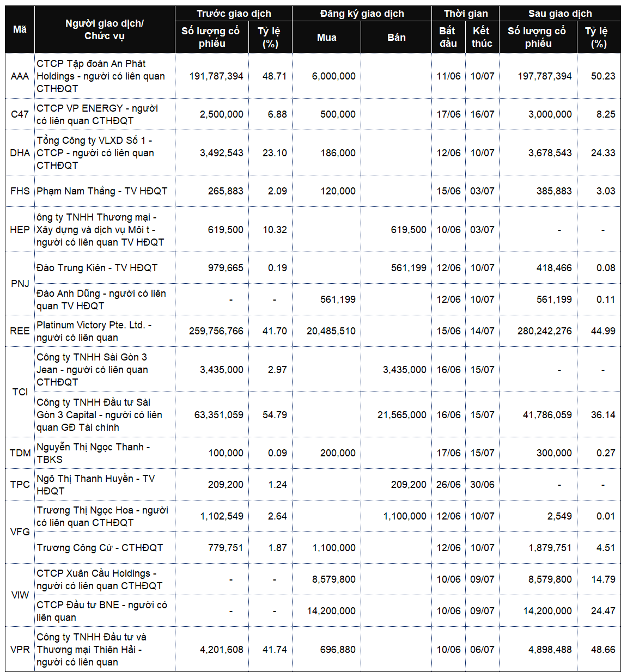This screenshot has height=672, width=621.
Task: Click the REE stock code cell
Action: pyautogui.click(x=20, y=331)
